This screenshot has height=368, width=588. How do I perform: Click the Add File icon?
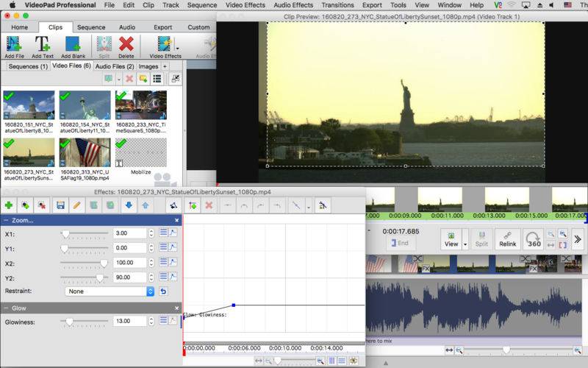(14, 47)
